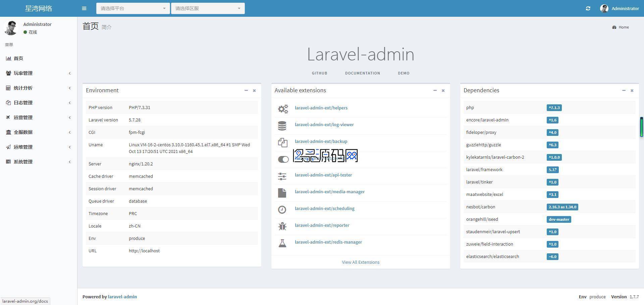This screenshot has height=305, width=644.
Task: Refresh page using top bar icon
Action: (x=588, y=8)
